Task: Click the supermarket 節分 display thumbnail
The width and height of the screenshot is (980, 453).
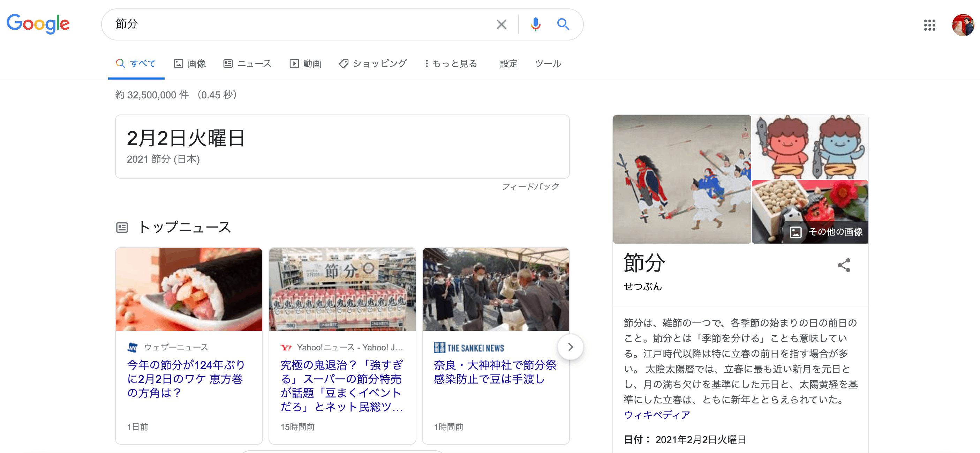Action: (342, 289)
